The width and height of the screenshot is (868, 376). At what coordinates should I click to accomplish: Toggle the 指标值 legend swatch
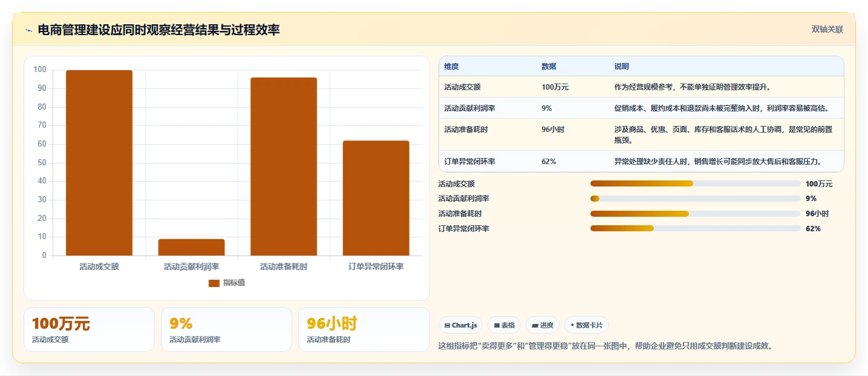click(214, 283)
